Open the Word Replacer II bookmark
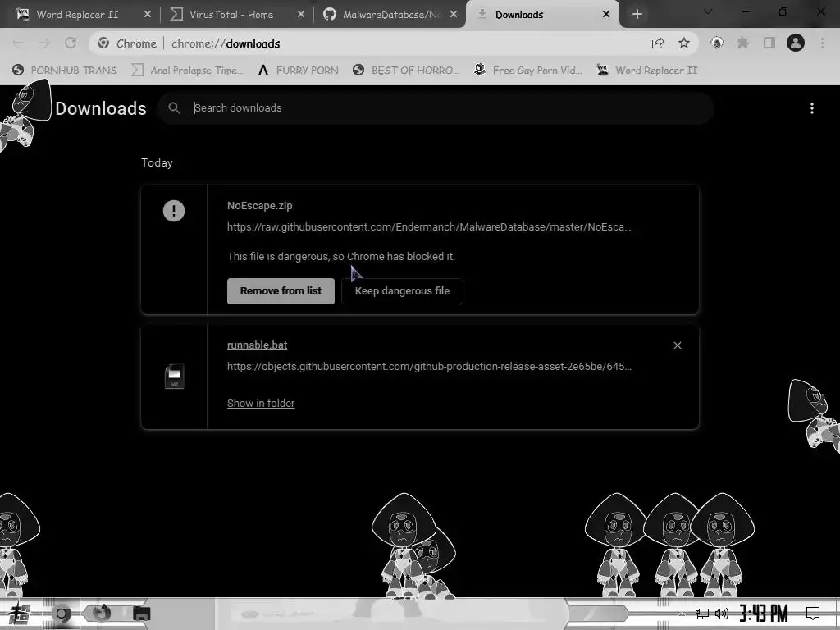840x630 pixels. tap(647, 71)
